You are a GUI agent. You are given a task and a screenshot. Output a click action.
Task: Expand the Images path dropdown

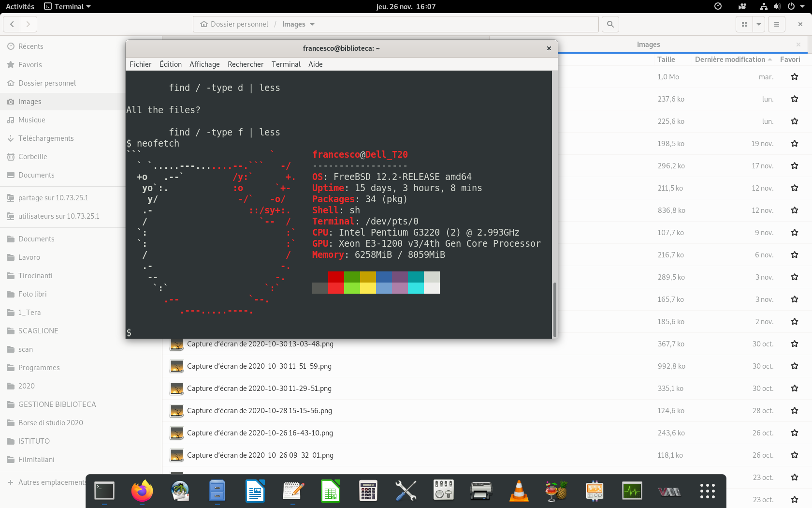tap(312, 24)
